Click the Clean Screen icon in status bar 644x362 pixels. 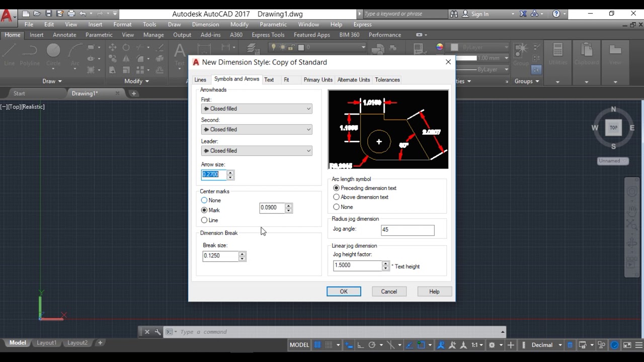click(627, 345)
